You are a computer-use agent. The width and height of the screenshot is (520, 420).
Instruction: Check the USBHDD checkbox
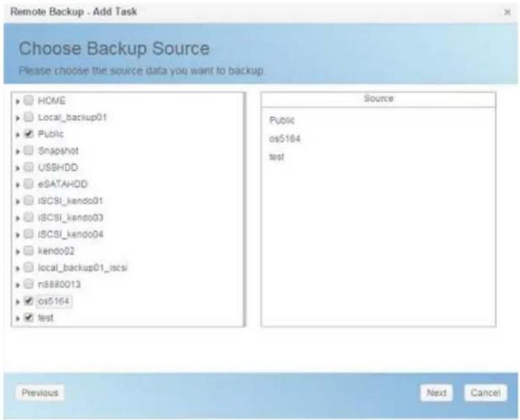tap(29, 167)
